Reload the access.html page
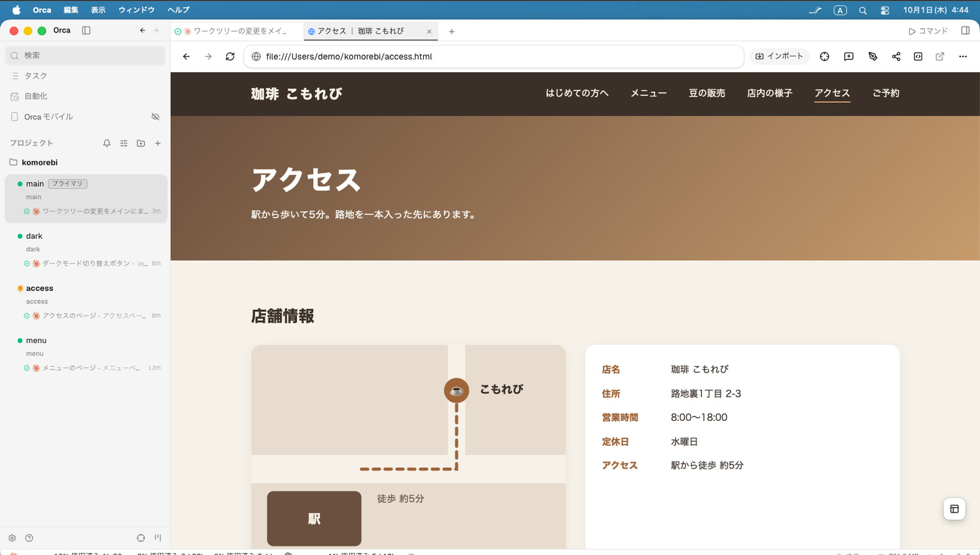 point(230,56)
